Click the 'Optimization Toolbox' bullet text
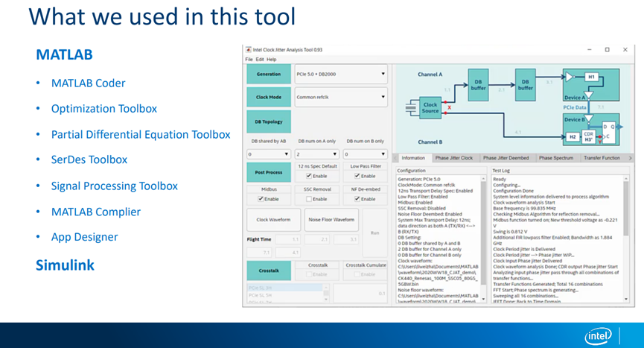644x348 pixels. [x=104, y=109]
